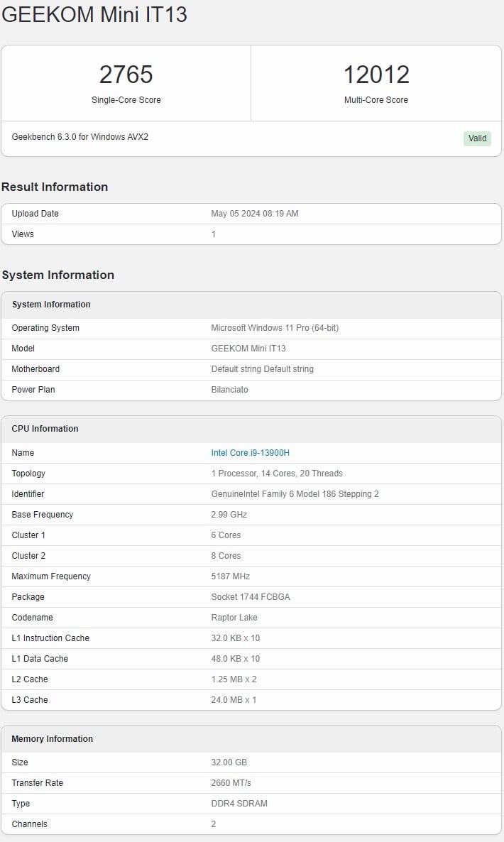Select the Cluster 2 value 8 Cores

click(x=226, y=556)
